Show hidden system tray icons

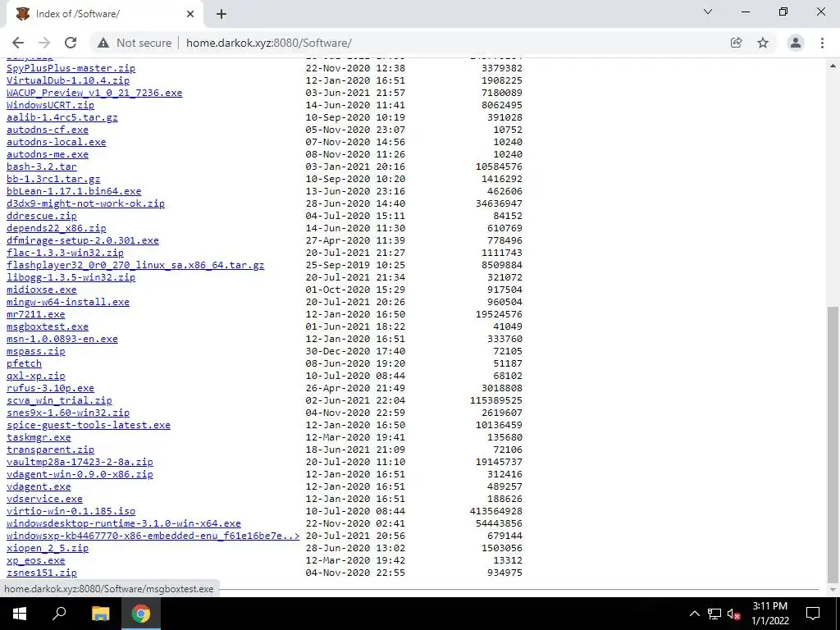[x=694, y=614]
